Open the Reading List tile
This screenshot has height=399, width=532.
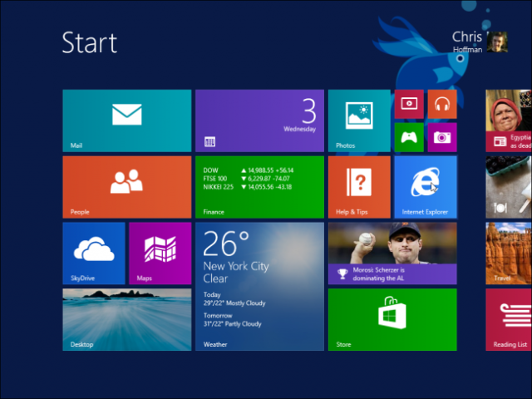(x=509, y=320)
